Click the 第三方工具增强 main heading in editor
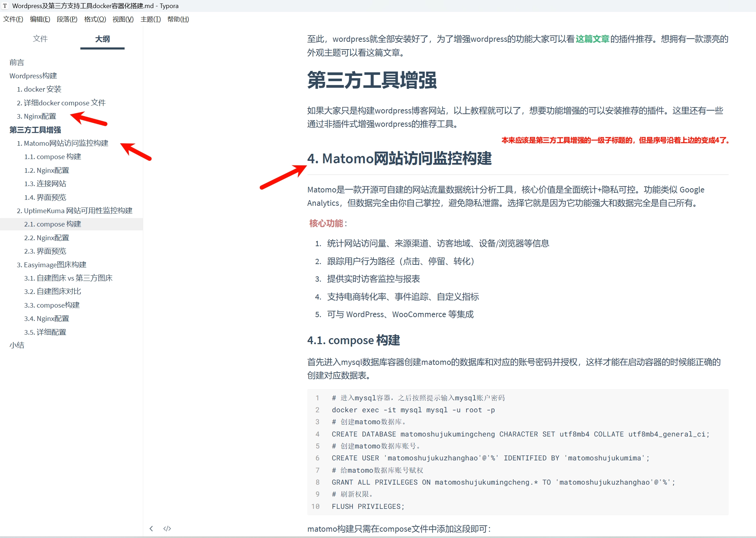The height and width of the screenshot is (538, 756). (x=372, y=80)
